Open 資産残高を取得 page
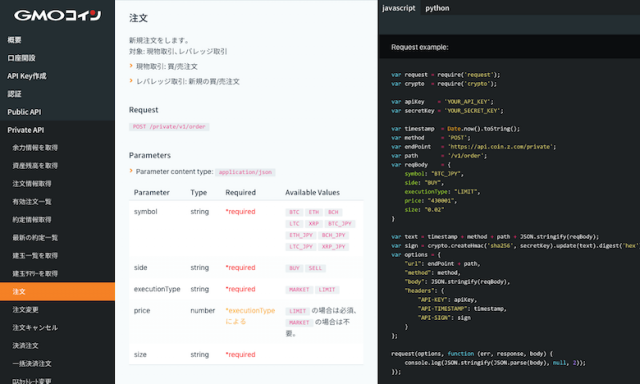This screenshot has width=640, height=384. pyautogui.click(x=35, y=166)
